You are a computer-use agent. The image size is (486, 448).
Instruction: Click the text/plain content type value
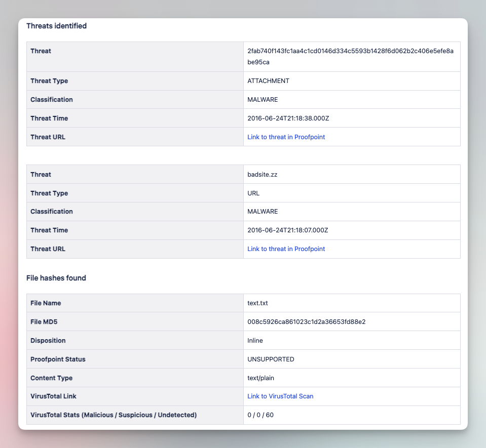pyautogui.click(x=260, y=378)
